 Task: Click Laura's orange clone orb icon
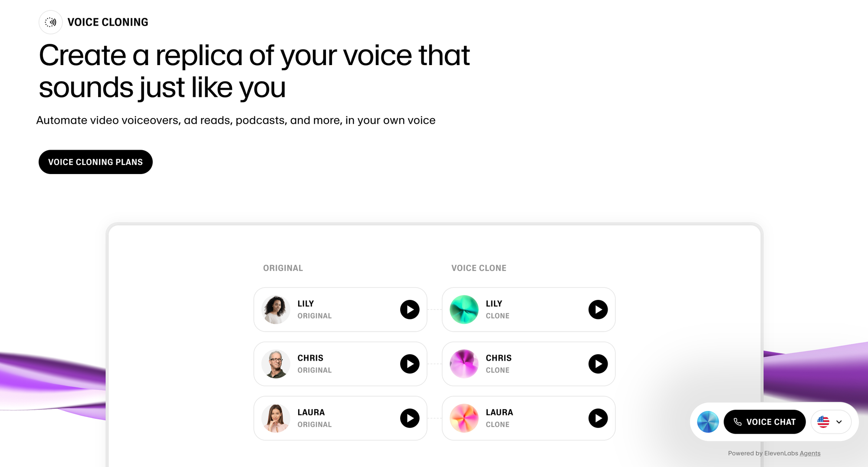coord(464,418)
